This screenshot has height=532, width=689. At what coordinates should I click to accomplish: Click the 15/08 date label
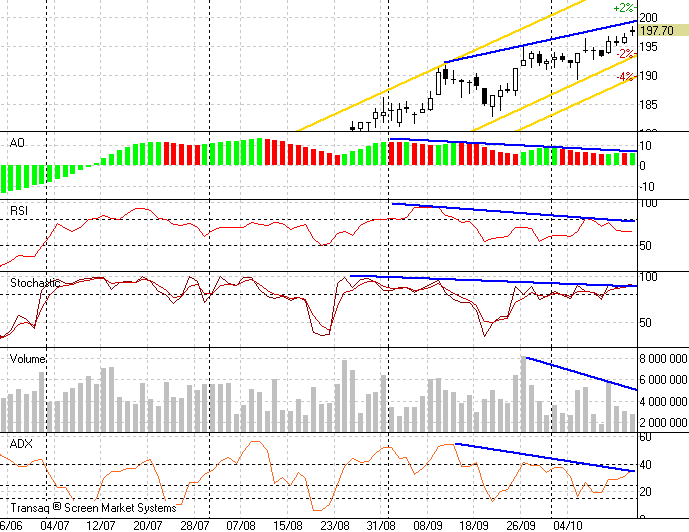tap(288, 525)
